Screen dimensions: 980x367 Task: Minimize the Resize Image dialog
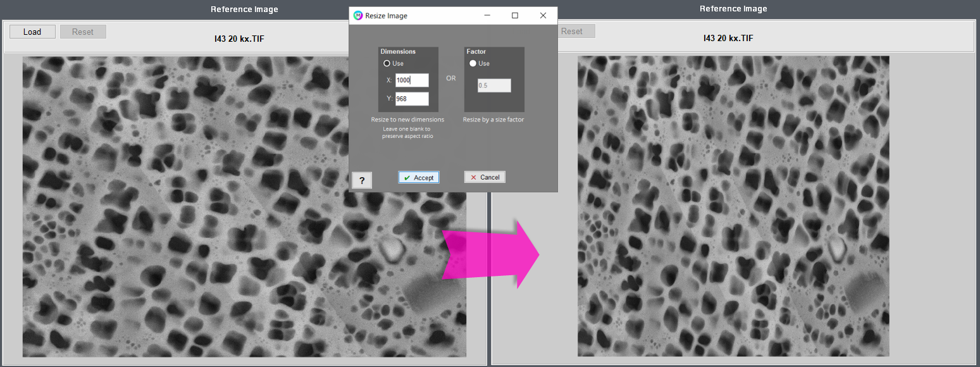(487, 15)
